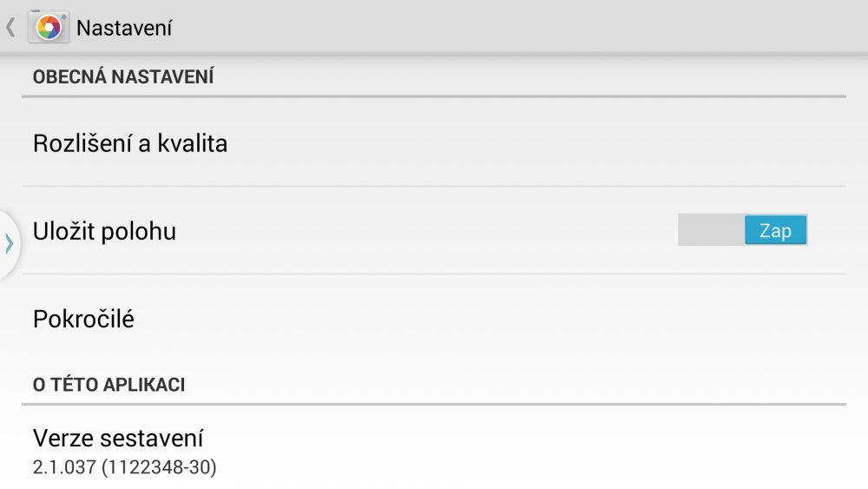This screenshot has height=489, width=868.
Task: Click the Nastavení title in the header
Action: (x=124, y=28)
